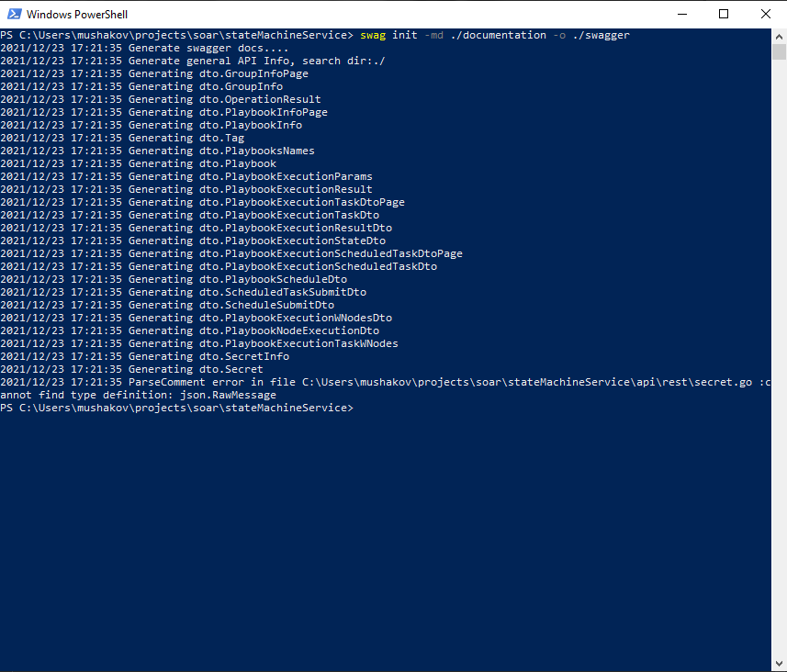The height and width of the screenshot is (672, 787).
Task: Click the 'dto.PlaybookExecutionTaskWNodes' text
Action: (x=298, y=343)
